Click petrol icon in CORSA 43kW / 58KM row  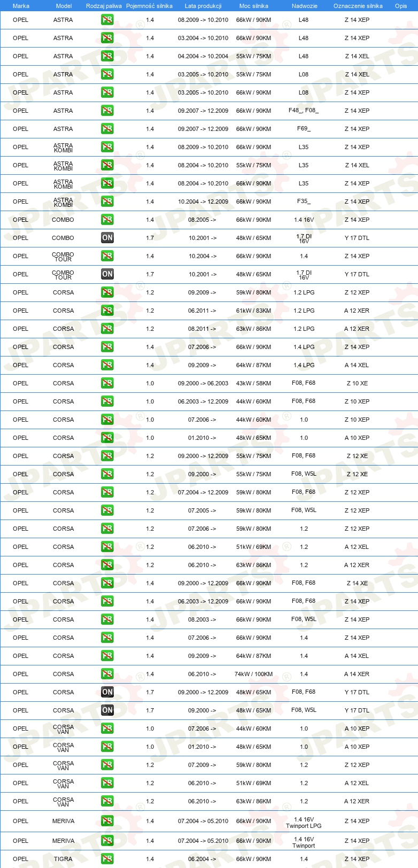click(x=107, y=383)
